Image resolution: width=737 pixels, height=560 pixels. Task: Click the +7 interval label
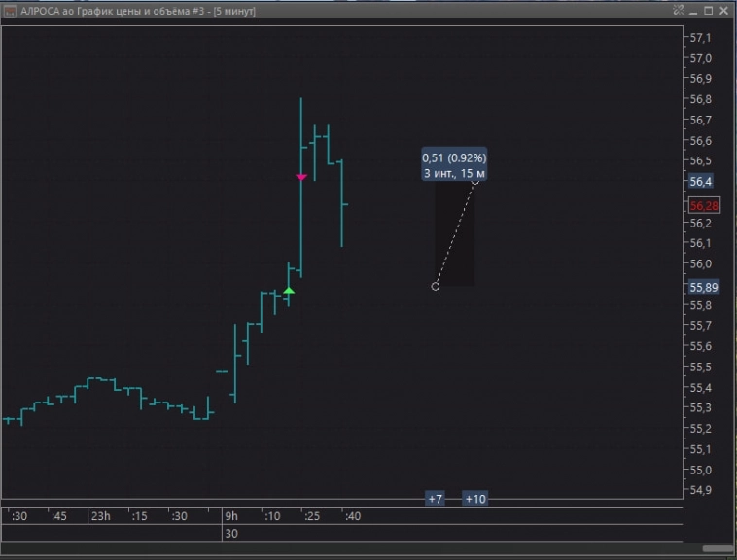(435, 499)
